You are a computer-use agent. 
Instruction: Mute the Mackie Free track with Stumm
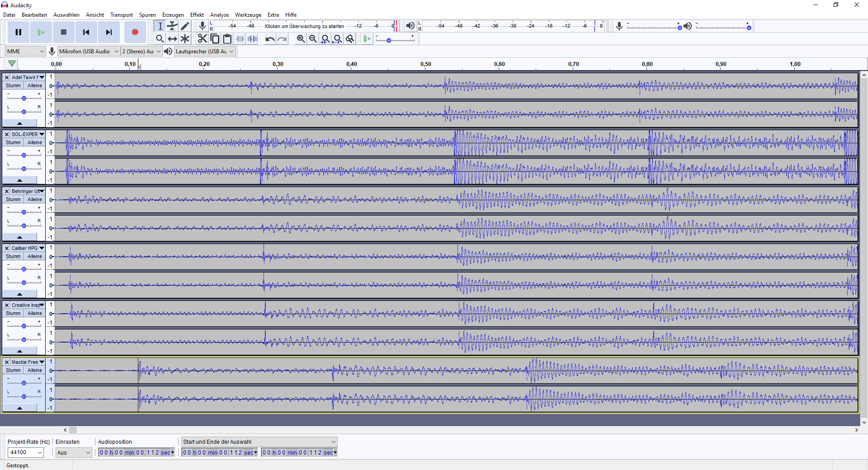(13, 370)
